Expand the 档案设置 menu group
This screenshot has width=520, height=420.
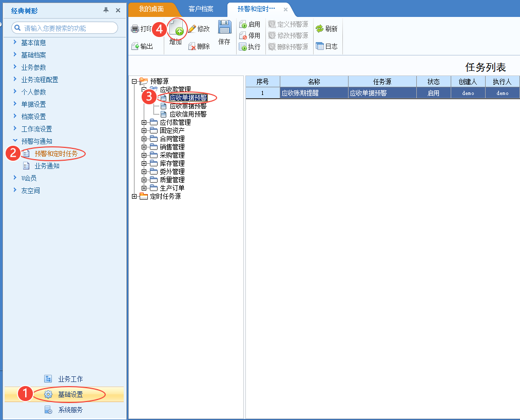point(15,116)
